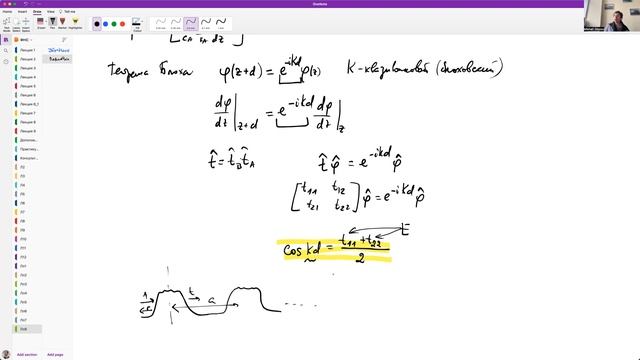
Task: Open the Eraser options arrow
Action: 46,21
